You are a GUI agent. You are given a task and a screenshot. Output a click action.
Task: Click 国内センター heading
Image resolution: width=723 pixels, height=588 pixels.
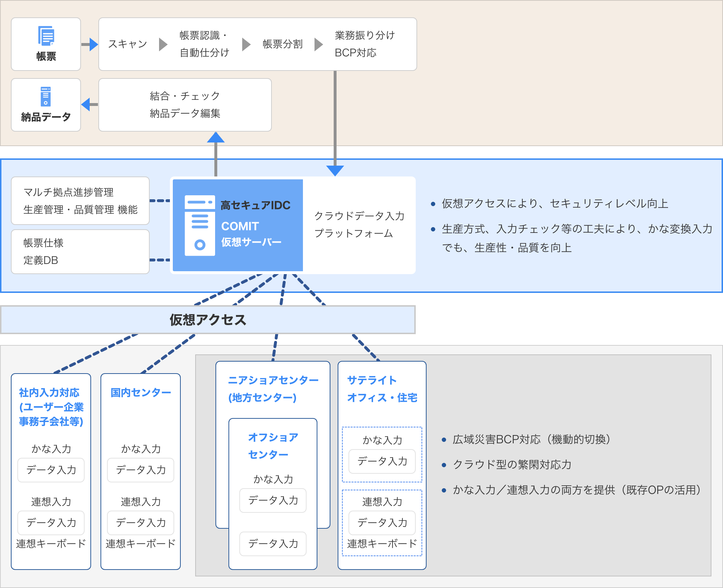click(x=141, y=393)
